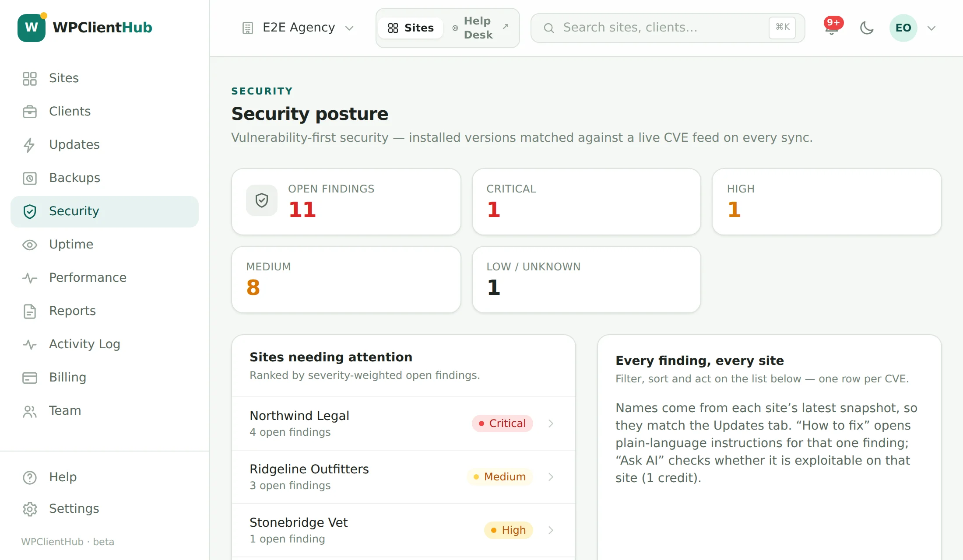Click the EO user avatar
This screenshot has width=963, height=560.
903,28
